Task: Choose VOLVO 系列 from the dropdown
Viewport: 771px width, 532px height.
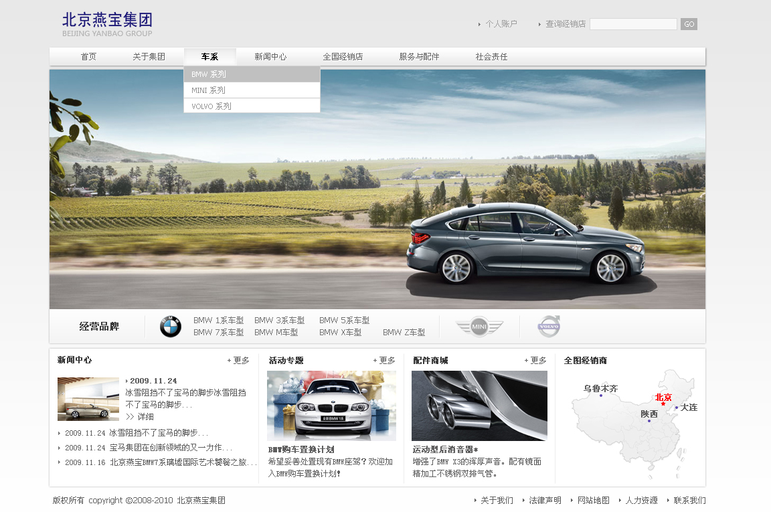Action: pos(252,106)
